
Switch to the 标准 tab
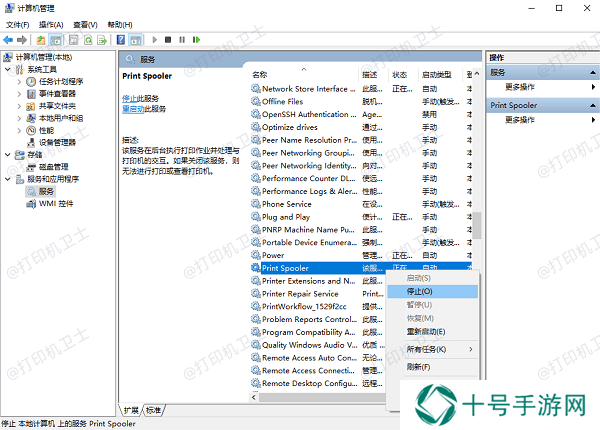coord(153,410)
